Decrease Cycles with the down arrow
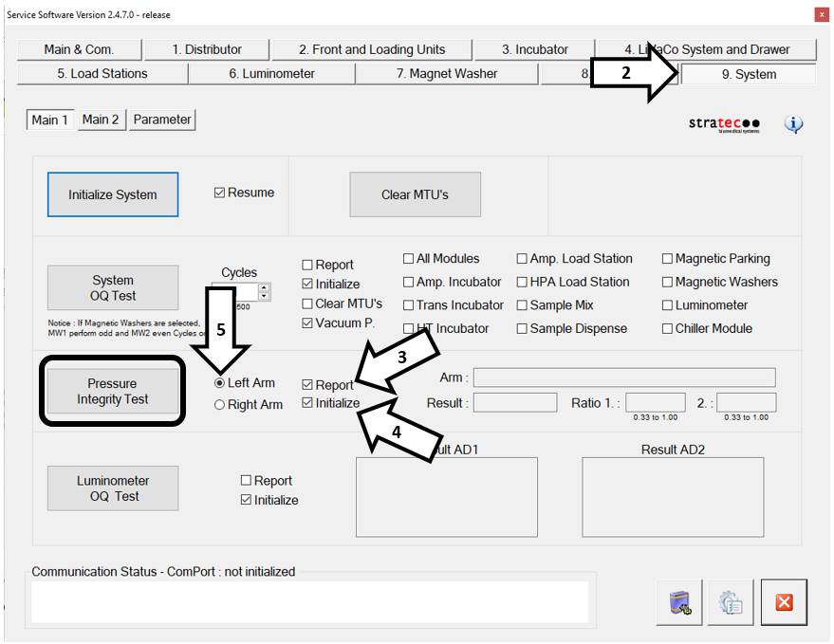834x644 pixels. point(265,297)
